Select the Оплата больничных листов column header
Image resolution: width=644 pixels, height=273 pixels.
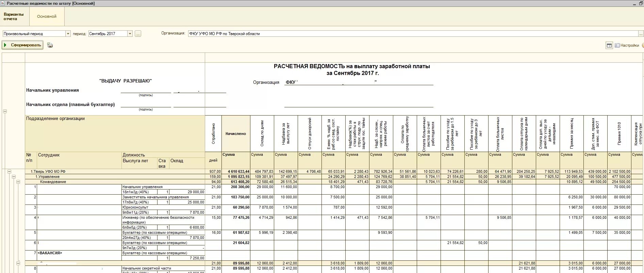(500, 134)
